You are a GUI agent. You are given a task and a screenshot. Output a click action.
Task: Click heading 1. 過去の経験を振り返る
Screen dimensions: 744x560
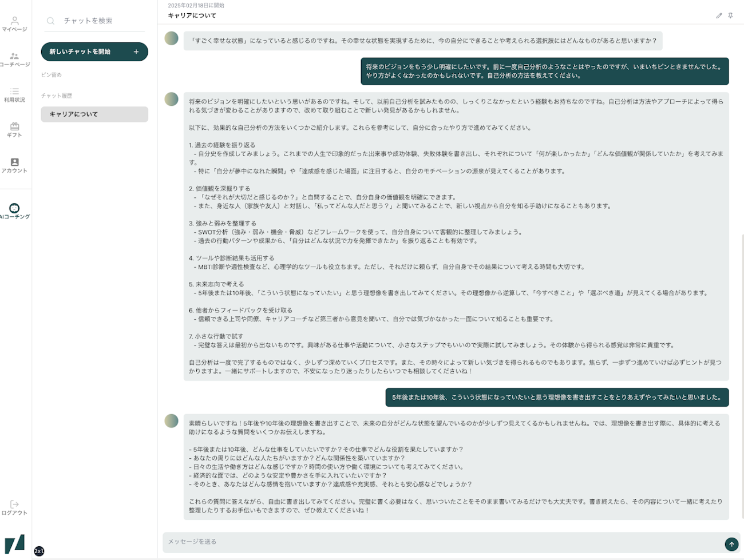click(x=222, y=145)
